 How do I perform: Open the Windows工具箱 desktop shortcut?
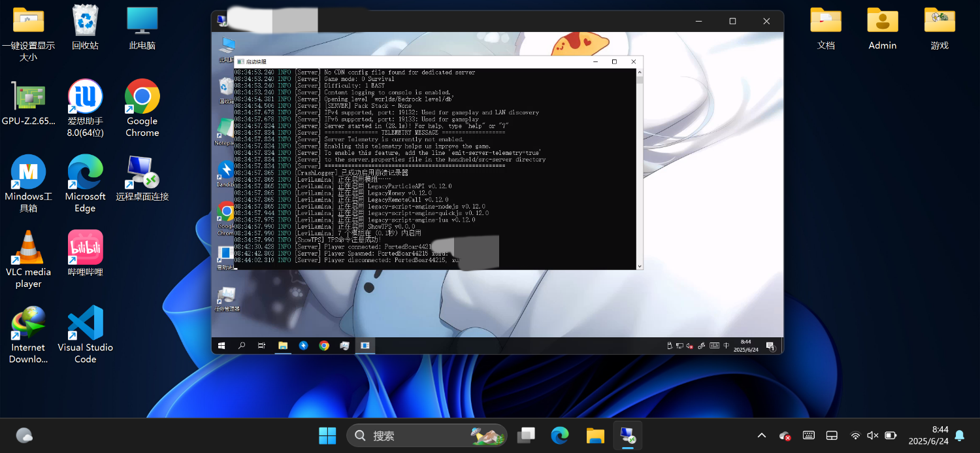click(x=29, y=184)
